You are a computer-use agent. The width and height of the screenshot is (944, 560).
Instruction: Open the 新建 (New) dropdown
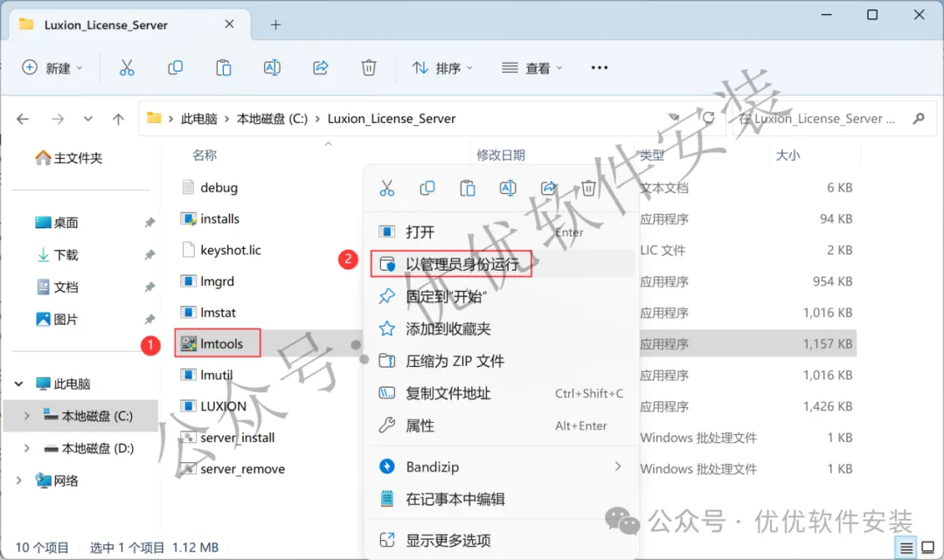[52, 68]
